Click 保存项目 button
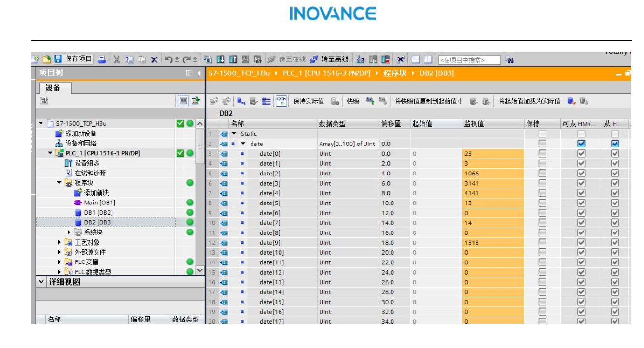This screenshot has width=644, height=348. pyautogui.click(x=73, y=59)
